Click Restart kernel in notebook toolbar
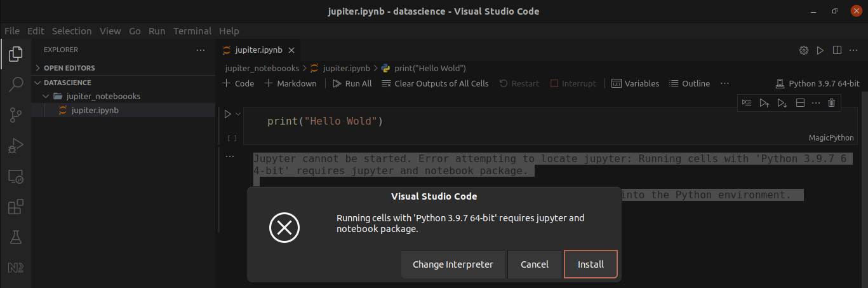The width and height of the screenshot is (868, 288). point(519,83)
